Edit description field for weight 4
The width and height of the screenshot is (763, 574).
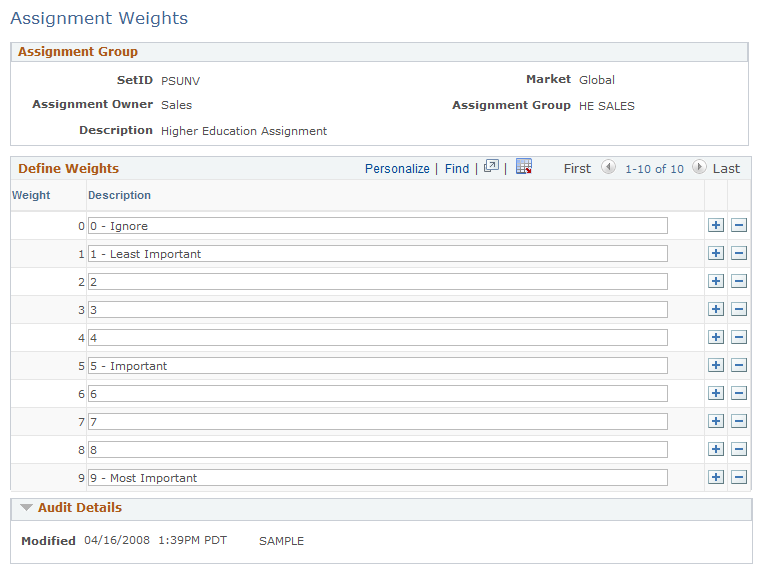[378, 338]
